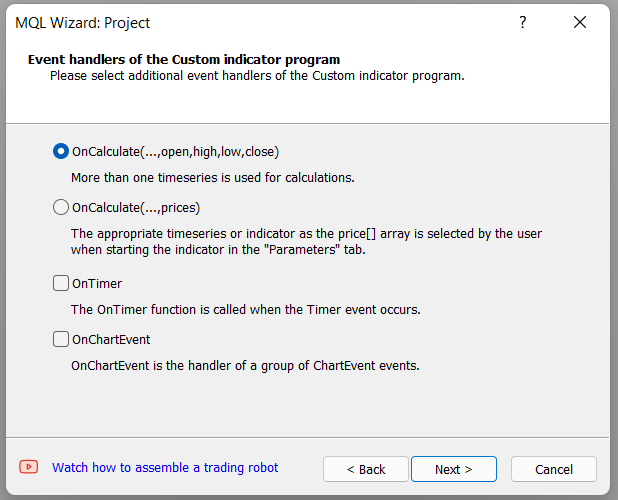Click the OnCalculate(...,prices) label text
This screenshot has height=500, width=618.
click(136, 208)
